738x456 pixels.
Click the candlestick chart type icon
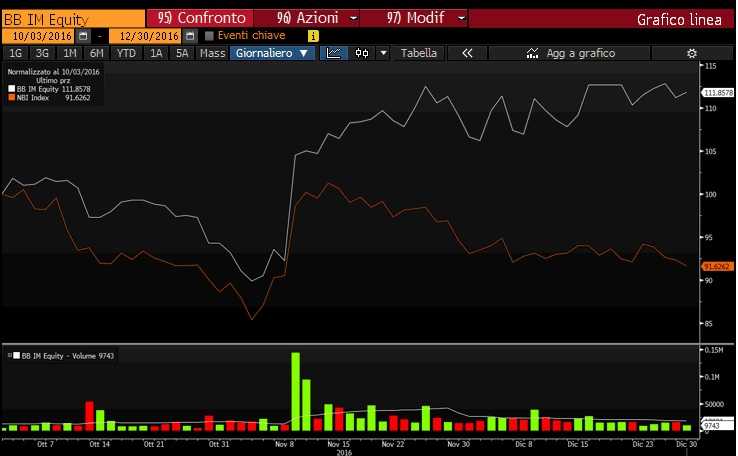(x=362, y=53)
